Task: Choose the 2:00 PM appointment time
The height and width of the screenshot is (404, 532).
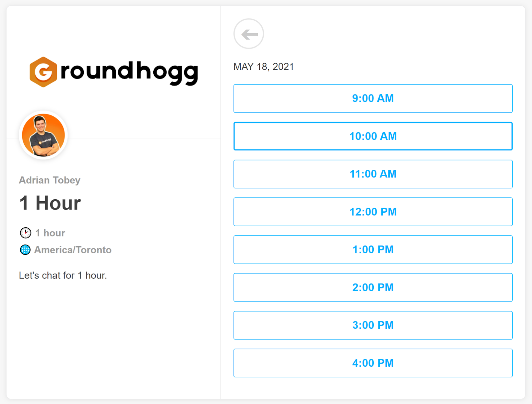Action: (x=373, y=287)
